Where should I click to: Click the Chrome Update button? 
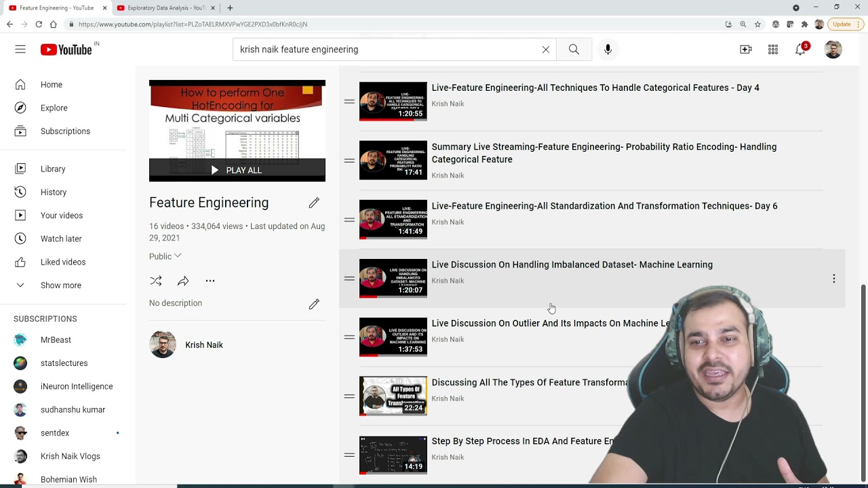point(845,24)
